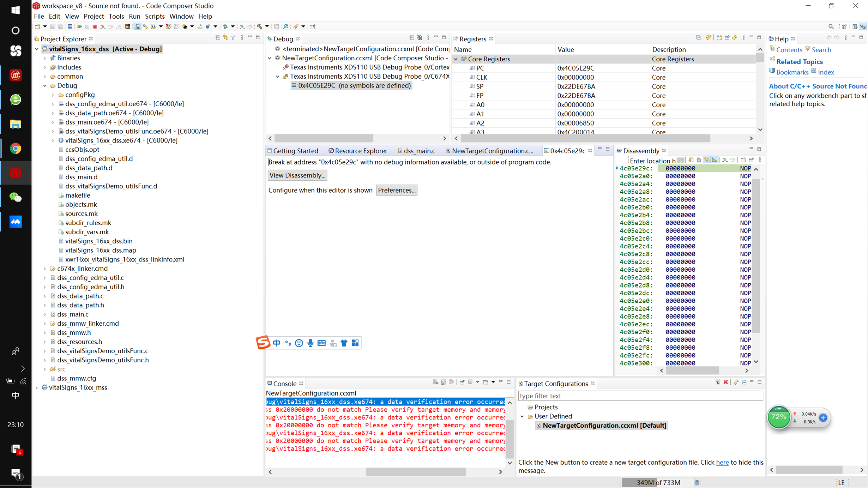
Task: Open the Related Topics link in the Help view
Action: (x=800, y=62)
